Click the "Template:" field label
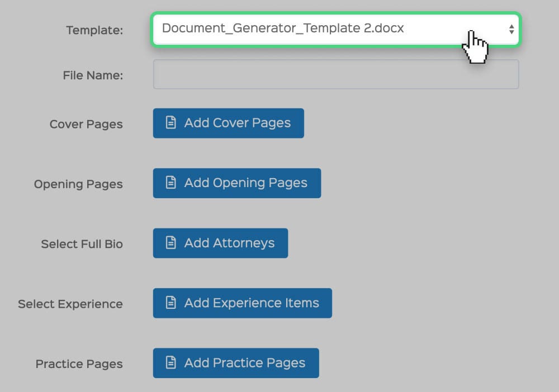The height and width of the screenshot is (392, 559). (94, 30)
